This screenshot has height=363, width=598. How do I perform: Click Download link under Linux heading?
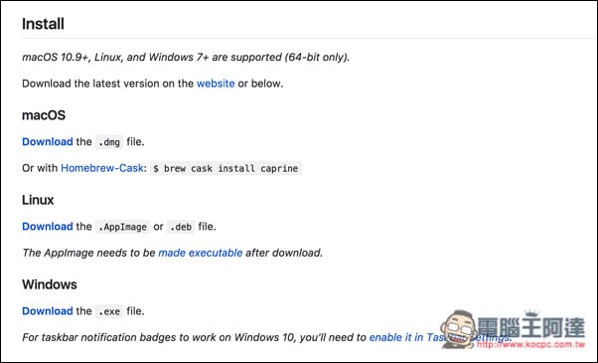point(47,226)
